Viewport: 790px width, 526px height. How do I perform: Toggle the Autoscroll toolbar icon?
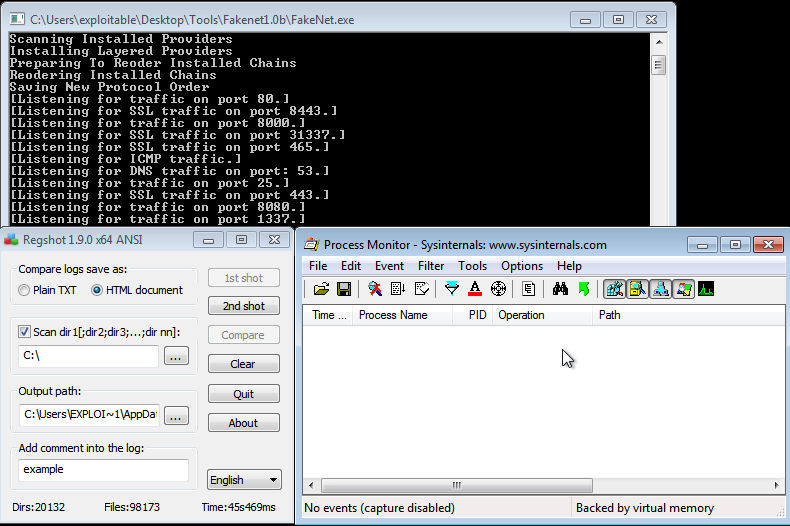coord(398,289)
